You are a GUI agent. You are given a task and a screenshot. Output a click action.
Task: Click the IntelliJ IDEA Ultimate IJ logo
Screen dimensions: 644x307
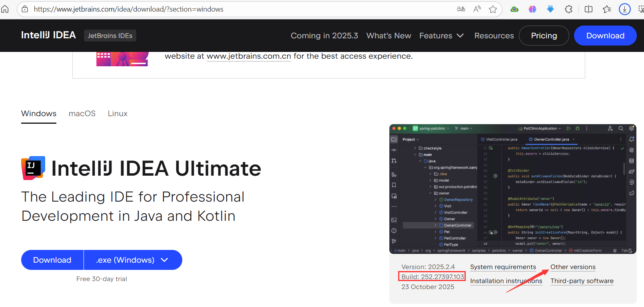tap(33, 168)
